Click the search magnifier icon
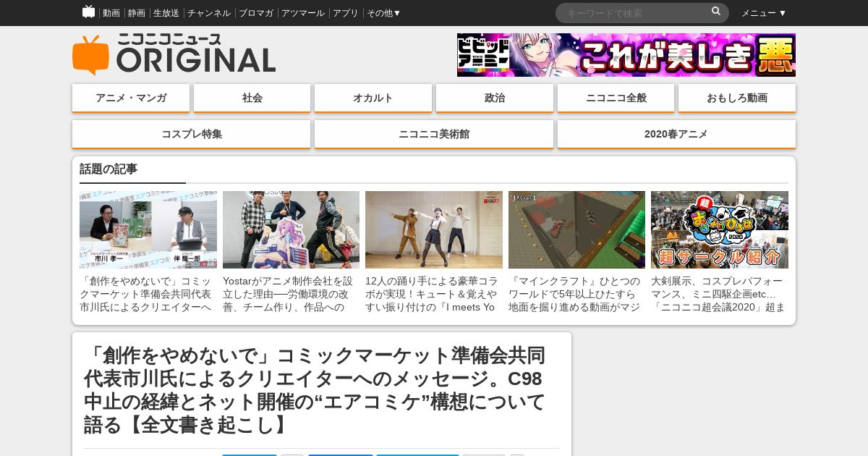868x456 pixels. (716, 12)
